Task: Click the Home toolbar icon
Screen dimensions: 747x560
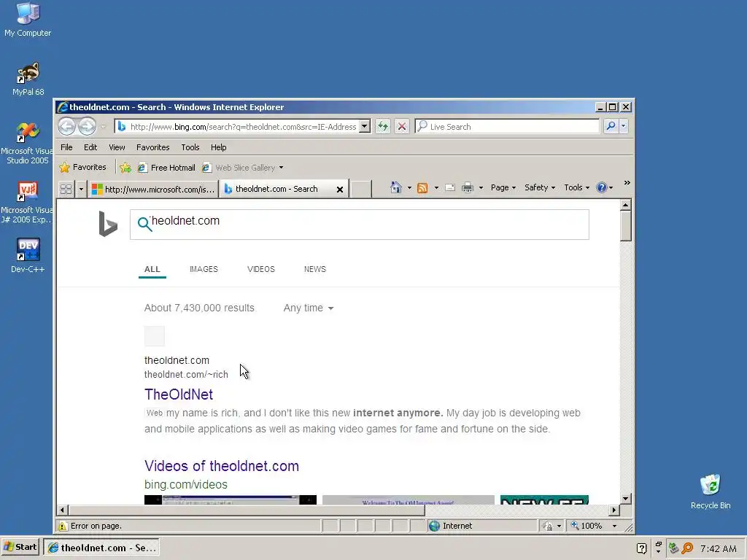Action: point(396,187)
